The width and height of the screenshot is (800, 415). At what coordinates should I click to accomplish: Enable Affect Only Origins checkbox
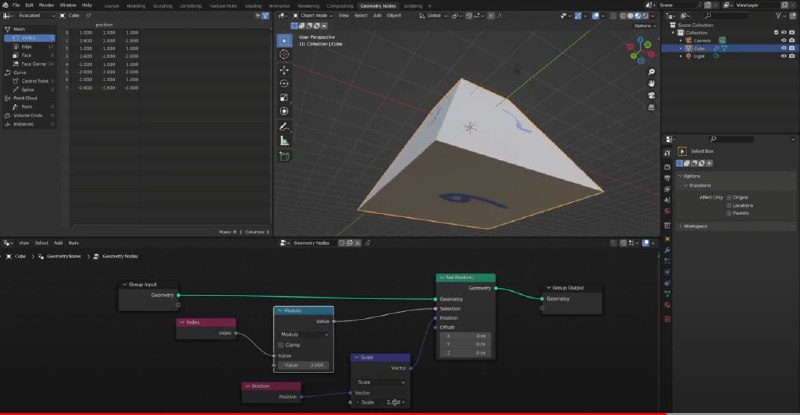(x=729, y=197)
